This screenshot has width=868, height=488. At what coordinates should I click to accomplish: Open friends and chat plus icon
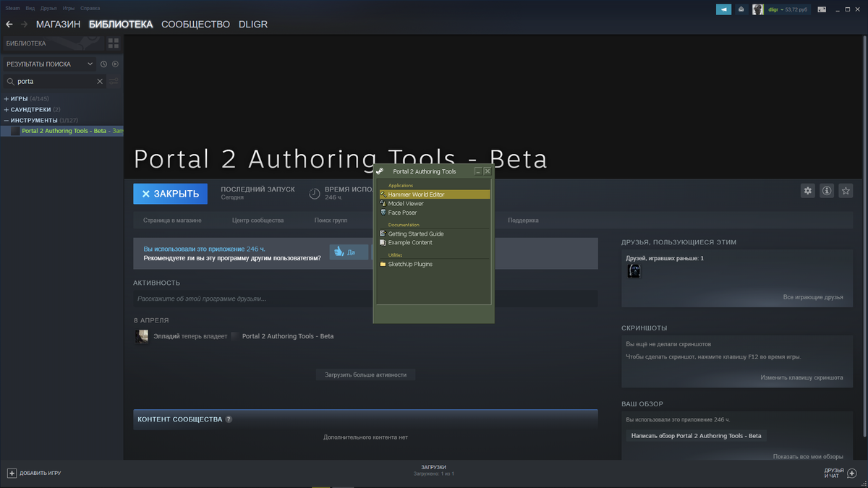click(851, 473)
